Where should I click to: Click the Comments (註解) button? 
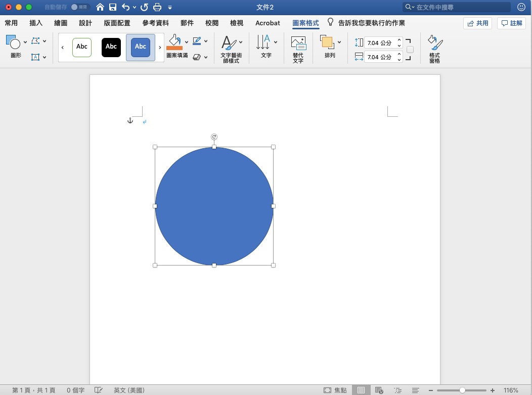point(512,23)
